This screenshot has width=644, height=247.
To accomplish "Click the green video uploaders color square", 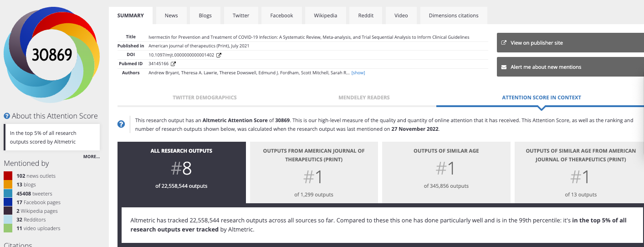I will click(8, 228).
